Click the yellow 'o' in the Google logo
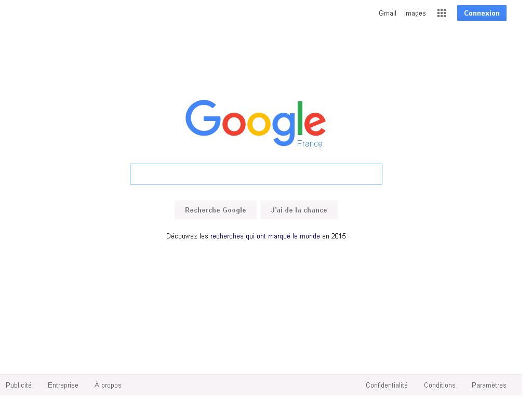Viewport: 532px width, 399px height. (x=259, y=124)
